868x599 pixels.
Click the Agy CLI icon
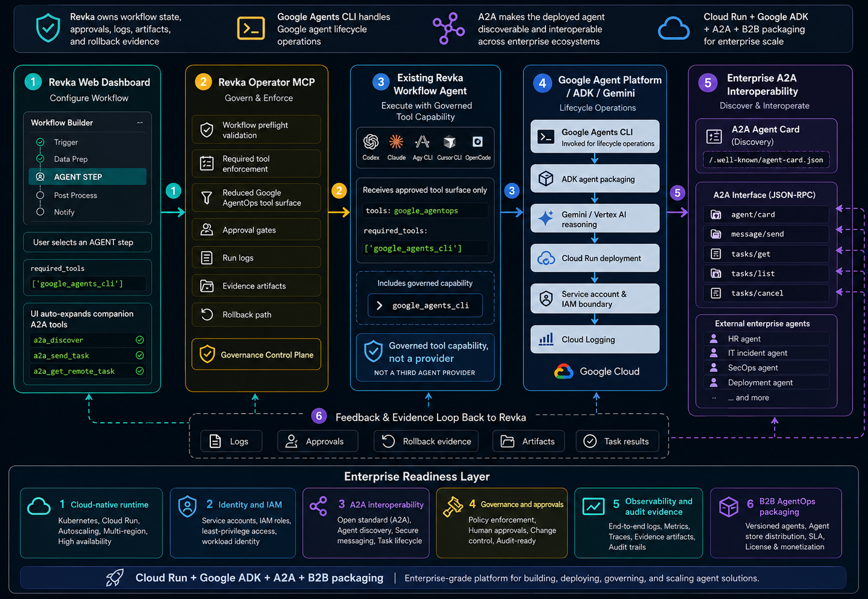click(x=423, y=142)
